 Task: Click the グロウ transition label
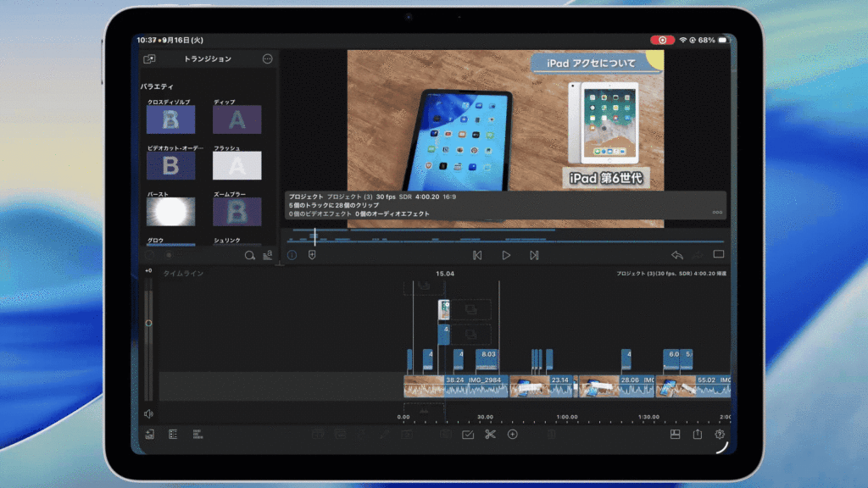[156, 240]
